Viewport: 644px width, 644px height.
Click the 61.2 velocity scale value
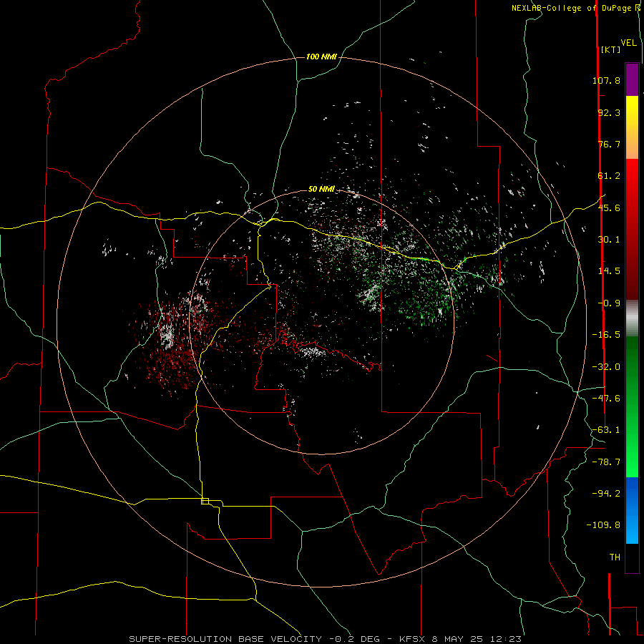coord(609,176)
